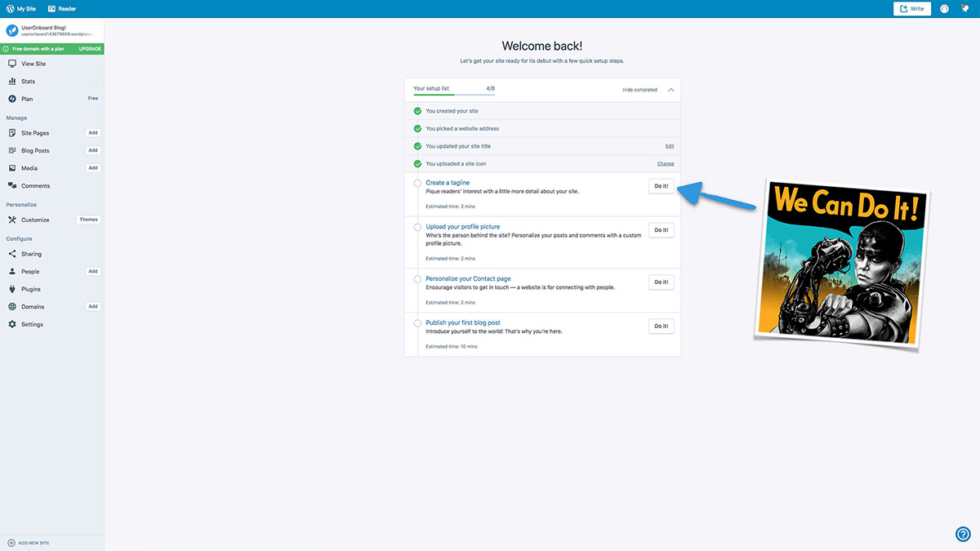Click the info icon on the free domain banner
The height and width of the screenshot is (551, 980).
(6, 49)
